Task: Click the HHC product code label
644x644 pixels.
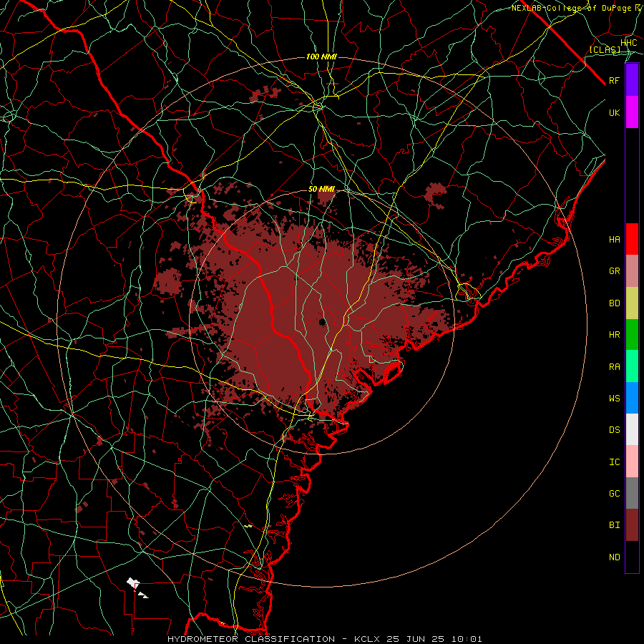Action: click(629, 43)
